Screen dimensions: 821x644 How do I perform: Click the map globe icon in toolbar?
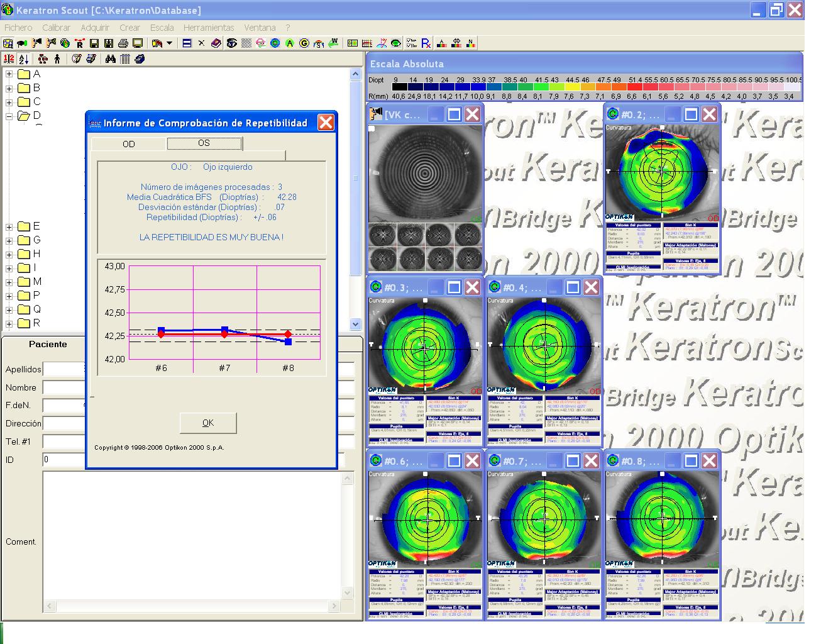point(65,43)
